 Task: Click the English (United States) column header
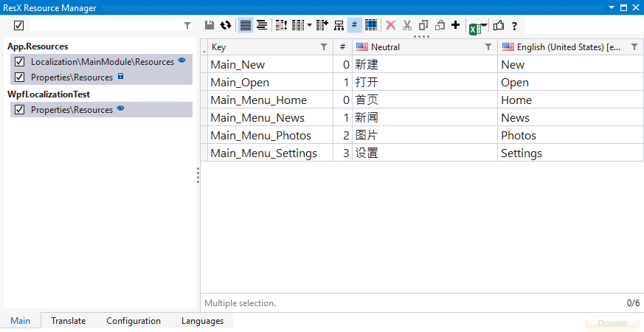click(x=570, y=46)
